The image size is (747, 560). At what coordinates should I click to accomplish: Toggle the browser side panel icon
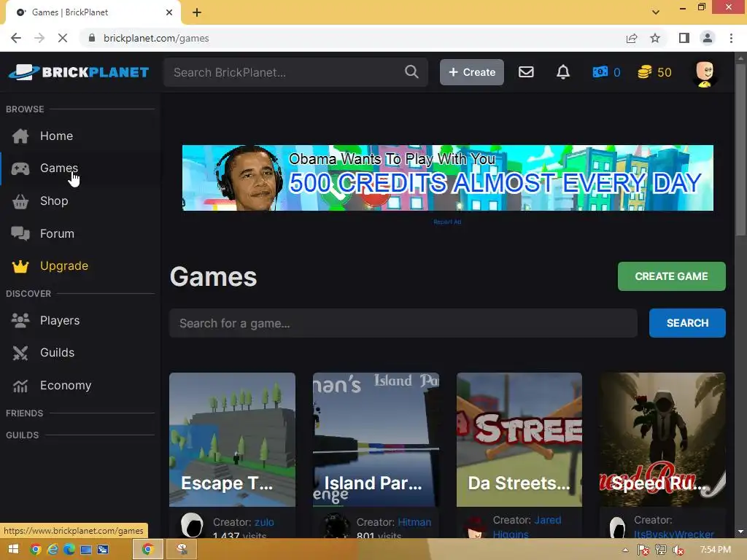point(684,38)
